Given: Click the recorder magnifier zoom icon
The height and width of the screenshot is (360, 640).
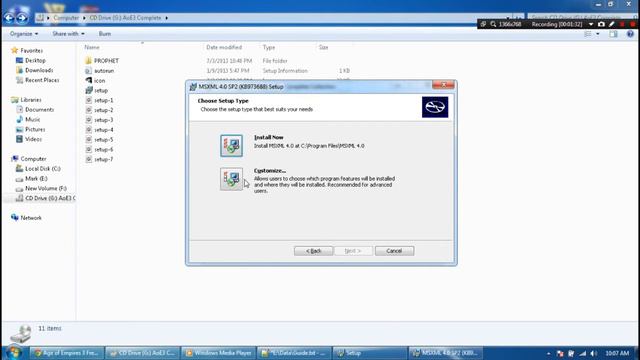Looking at the screenshot, I should tap(493, 24).
